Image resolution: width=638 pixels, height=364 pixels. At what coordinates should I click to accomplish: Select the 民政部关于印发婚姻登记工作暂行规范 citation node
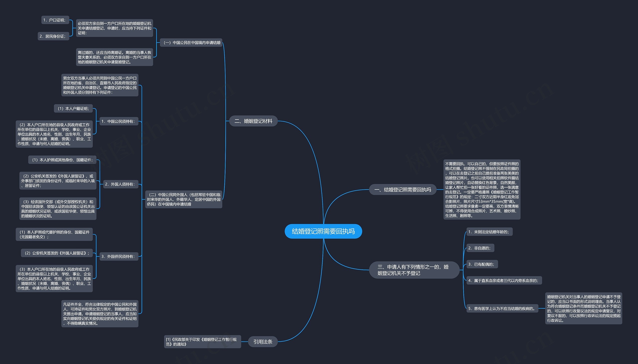(202, 342)
